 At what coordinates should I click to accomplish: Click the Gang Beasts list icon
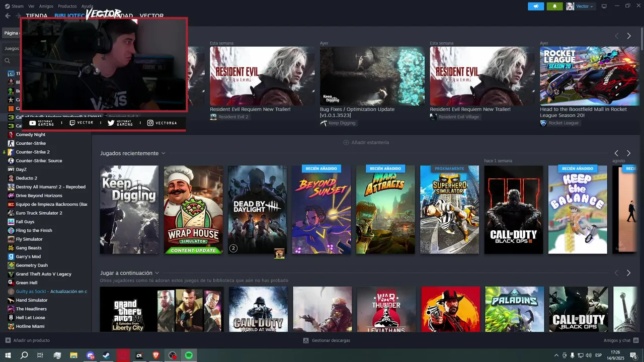pyautogui.click(x=11, y=248)
